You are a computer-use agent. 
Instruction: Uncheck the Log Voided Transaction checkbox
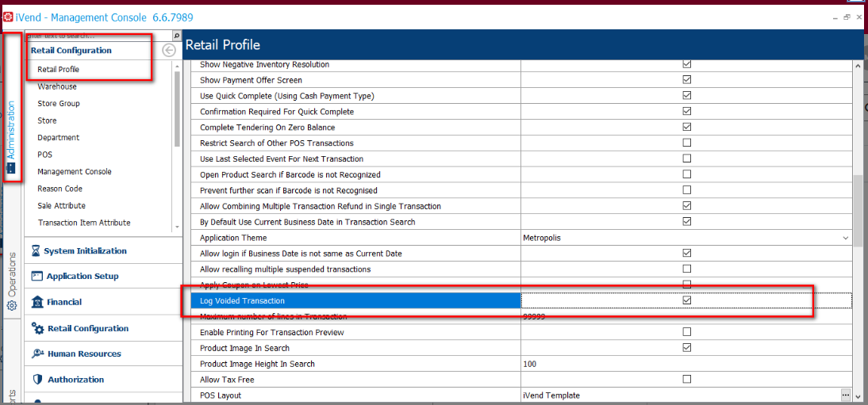(687, 300)
